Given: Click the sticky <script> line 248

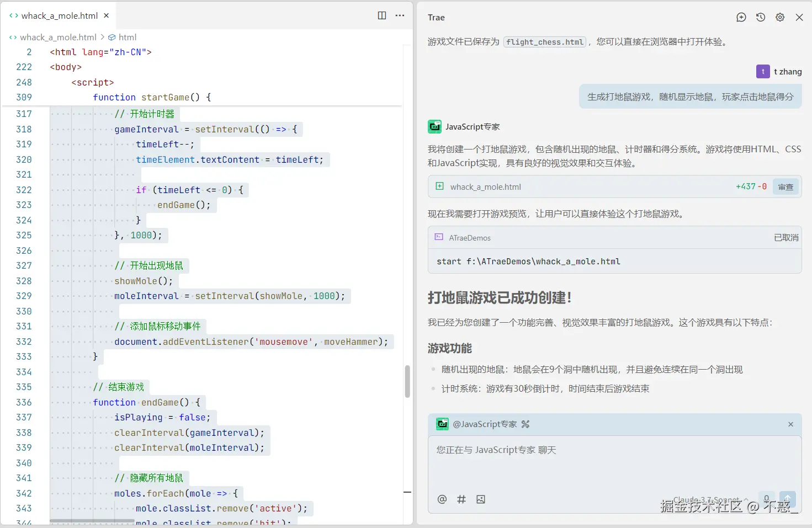Looking at the screenshot, I should point(93,82).
